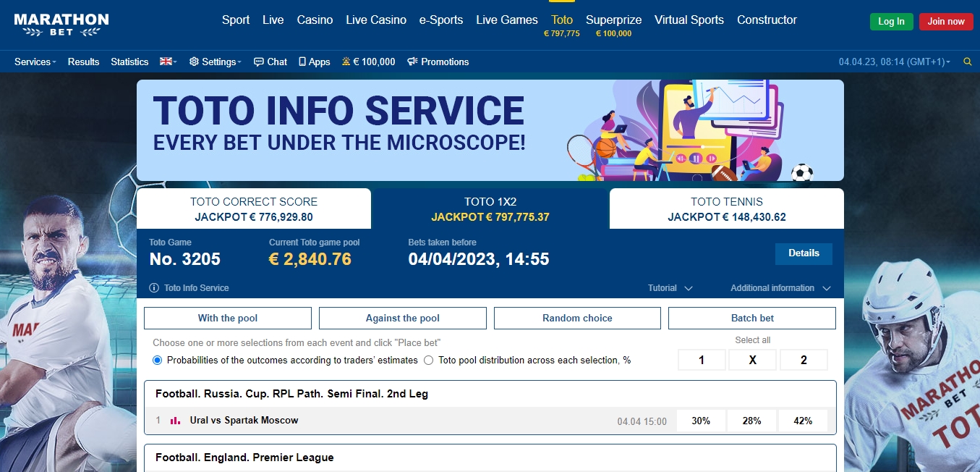Go to Live Casino section
This screenshot has height=472, width=980.
click(376, 20)
